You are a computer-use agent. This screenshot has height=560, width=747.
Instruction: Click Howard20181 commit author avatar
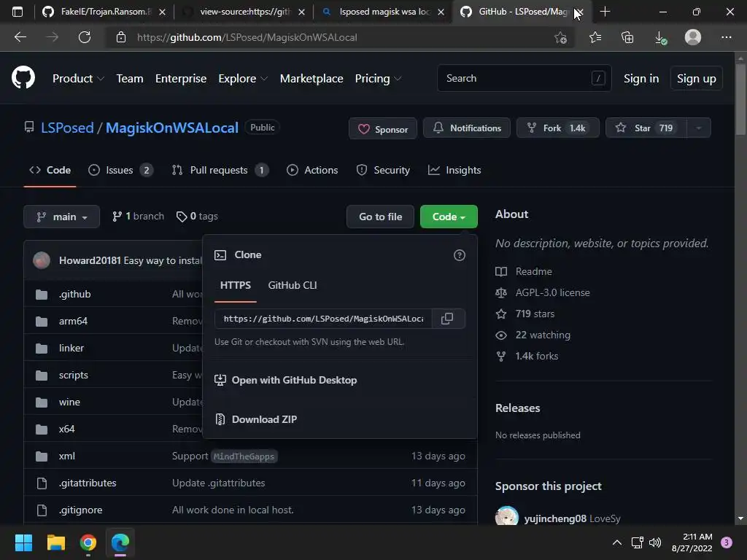(42, 260)
